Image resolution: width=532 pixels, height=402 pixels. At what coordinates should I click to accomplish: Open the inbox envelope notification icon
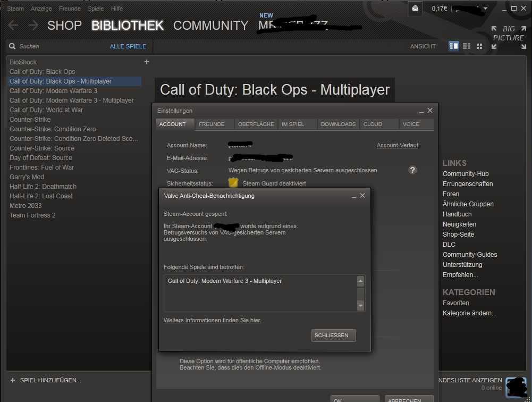point(415,9)
